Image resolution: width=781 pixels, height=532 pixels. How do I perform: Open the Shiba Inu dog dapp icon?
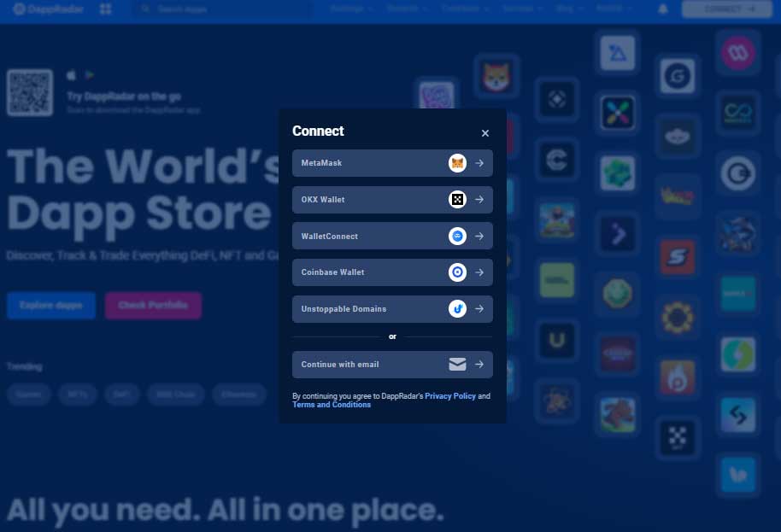pyautogui.click(x=496, y=76)
